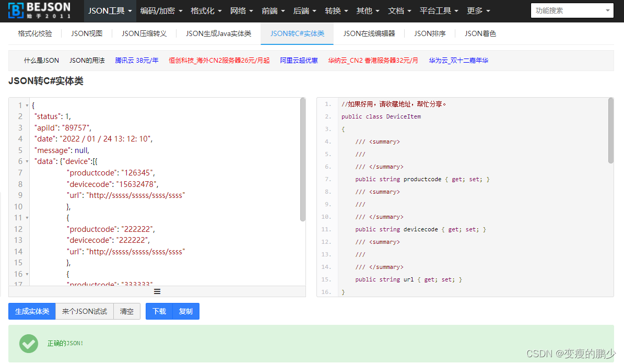
Task: Click the public string devicecode line
Action: pos(421,230)
